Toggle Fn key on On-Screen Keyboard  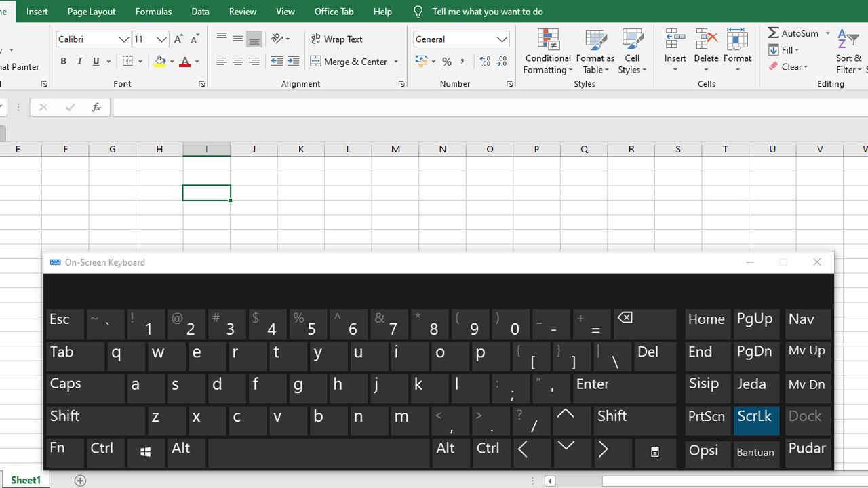pos(64,453)
